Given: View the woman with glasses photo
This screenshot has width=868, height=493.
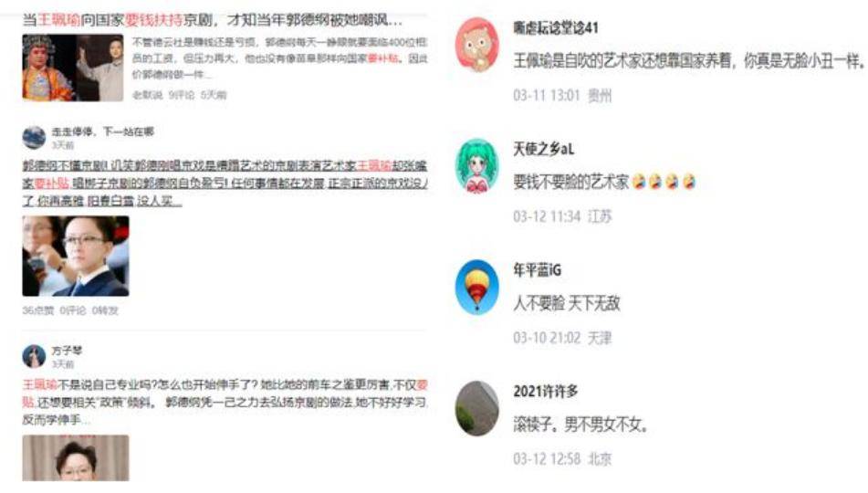Looking at the screenshot, I should (x=76, y=256).
